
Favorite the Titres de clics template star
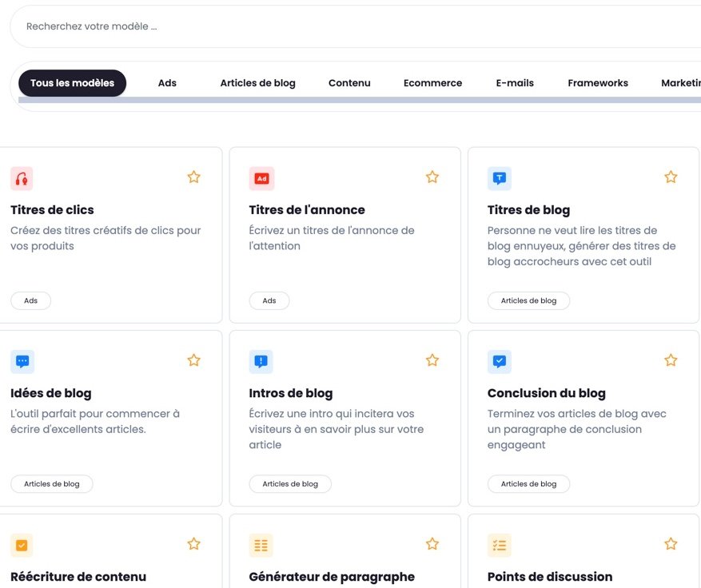pos(193,177)
